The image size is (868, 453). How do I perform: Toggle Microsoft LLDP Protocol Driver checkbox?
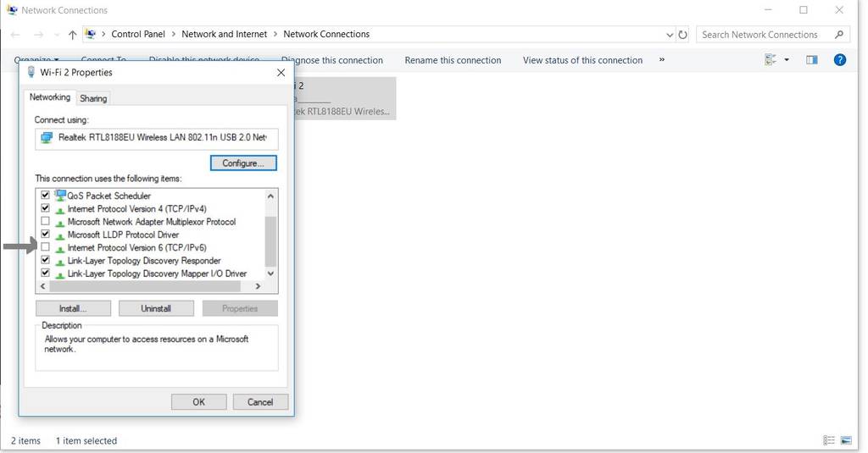coord(46,234)
